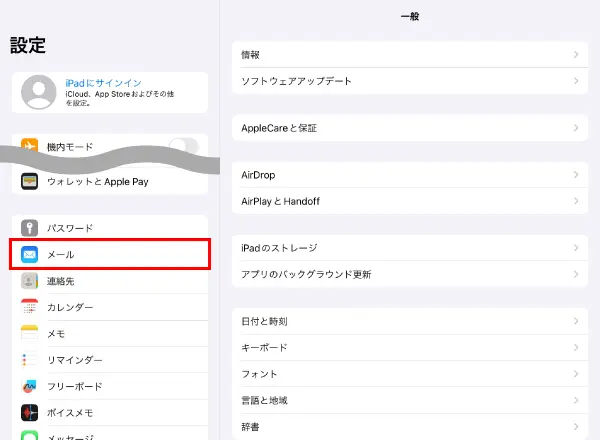Screen dimensions: 600x440
Task: Tap the Passwords key icon
Action: [29, 228]
